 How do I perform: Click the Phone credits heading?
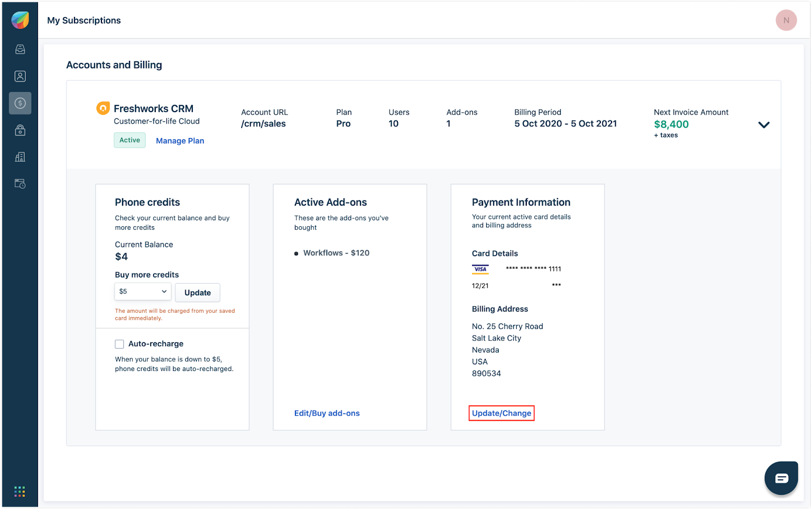147,202
